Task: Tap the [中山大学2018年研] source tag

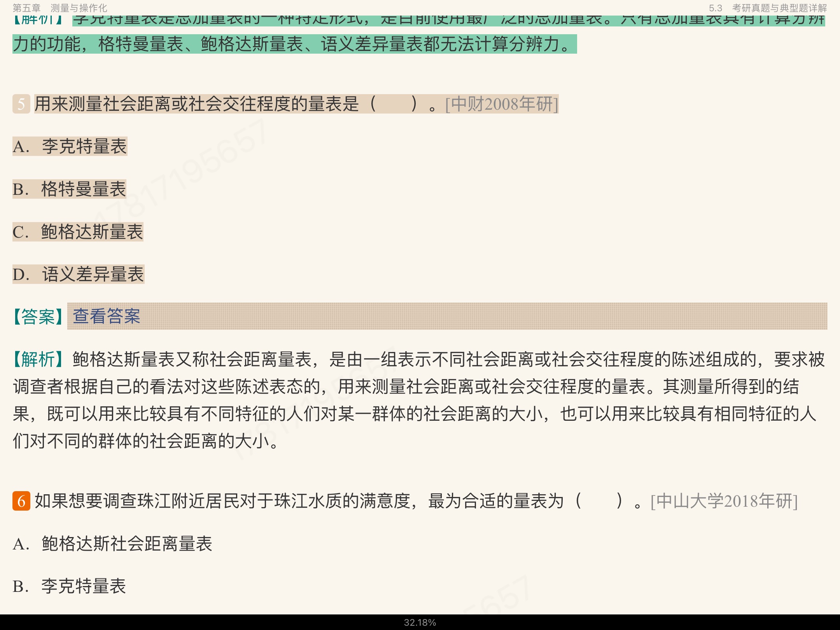Action: coord(724,501)
